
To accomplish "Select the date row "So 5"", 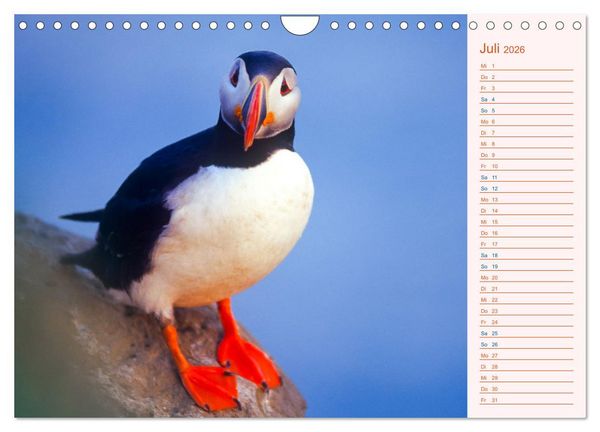I will point(527,110).
